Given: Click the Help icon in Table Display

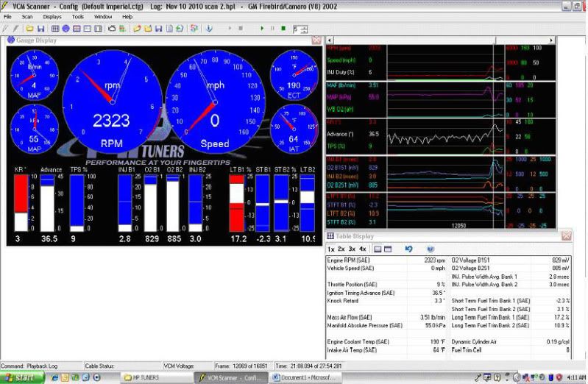Looking at the screenshot, I should 430,249.
